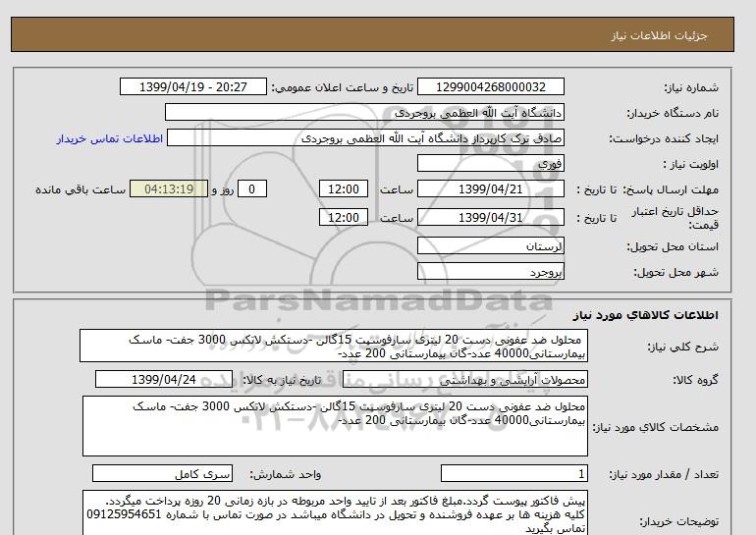
Task: Select the label تاریخ نیاز به کالا
Action: coord(282,380)
